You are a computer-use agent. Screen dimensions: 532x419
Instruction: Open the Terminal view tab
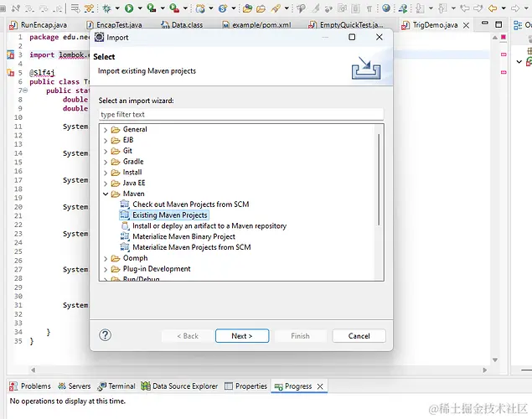coord(116,386)
